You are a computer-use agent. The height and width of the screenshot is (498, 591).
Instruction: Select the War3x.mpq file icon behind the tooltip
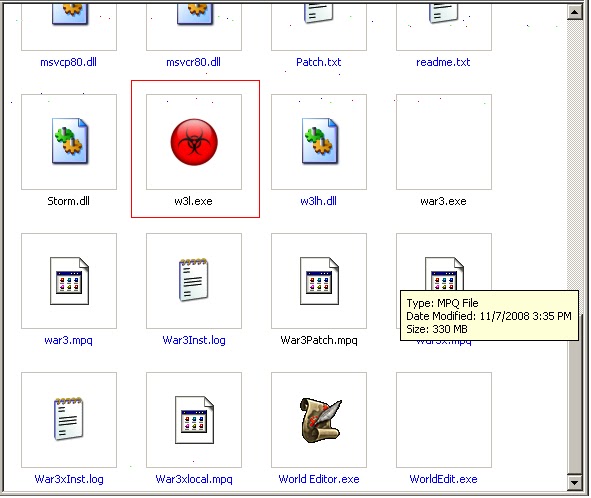(444, 273)
